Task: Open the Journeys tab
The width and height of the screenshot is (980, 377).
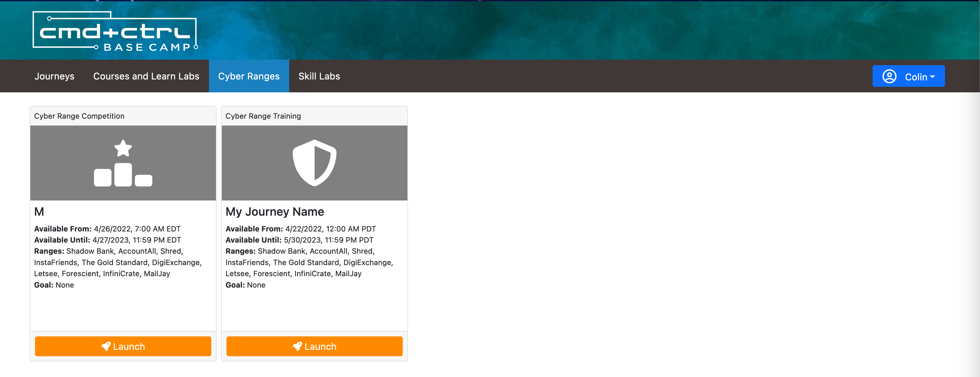Action: pos(54,76)
